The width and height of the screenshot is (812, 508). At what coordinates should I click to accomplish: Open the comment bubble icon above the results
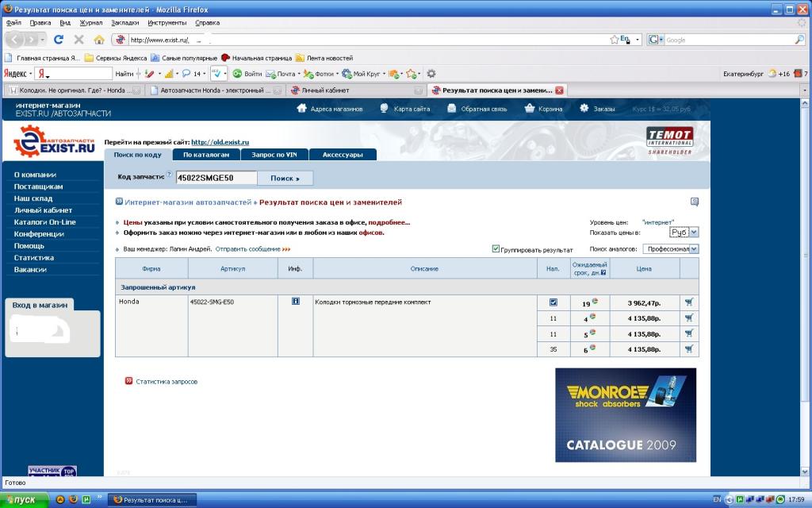[695, 202]
